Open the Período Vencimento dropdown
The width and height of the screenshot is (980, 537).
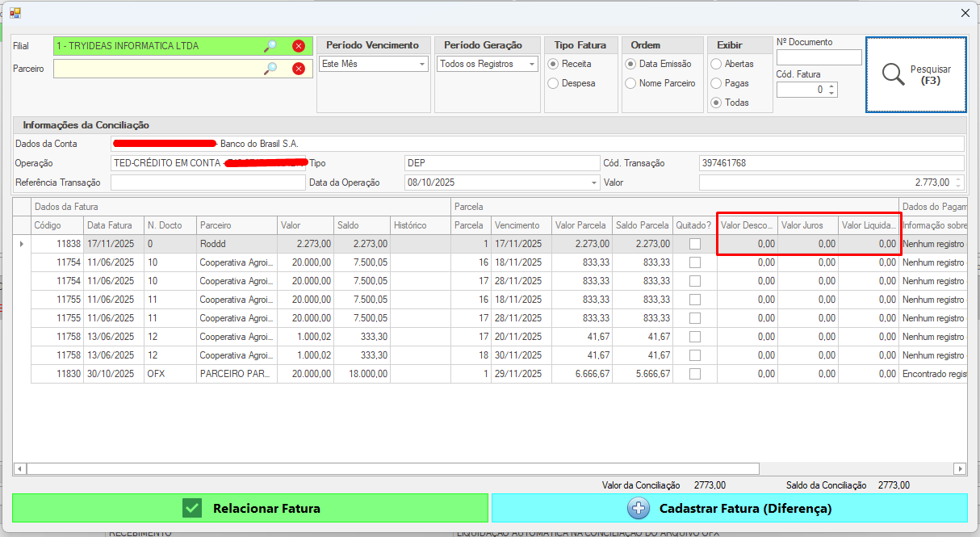point(421,64)
